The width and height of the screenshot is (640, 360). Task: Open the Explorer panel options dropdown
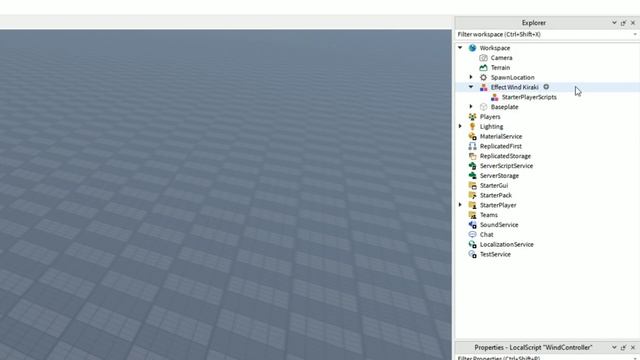click(614, 23)
